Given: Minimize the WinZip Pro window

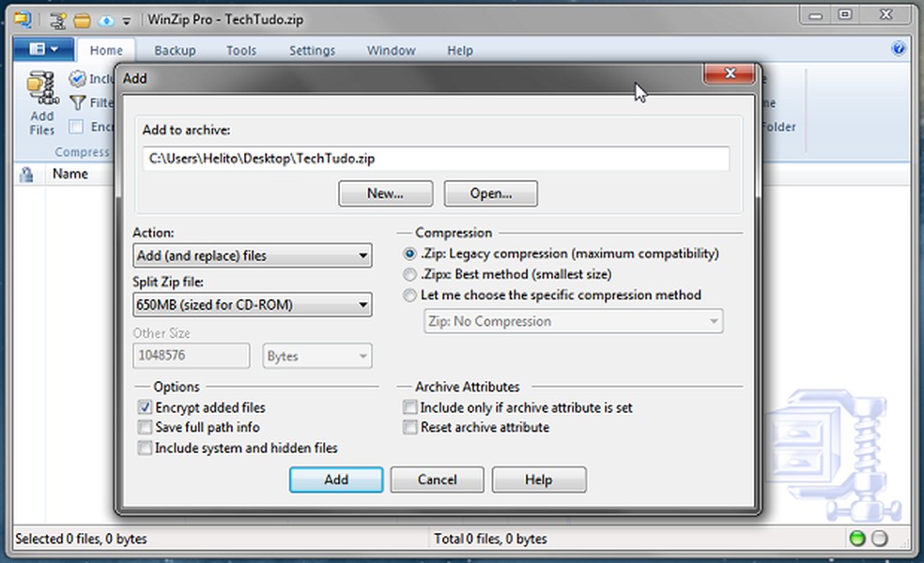Looking at the screenshot, I should [x=816, y=15].
